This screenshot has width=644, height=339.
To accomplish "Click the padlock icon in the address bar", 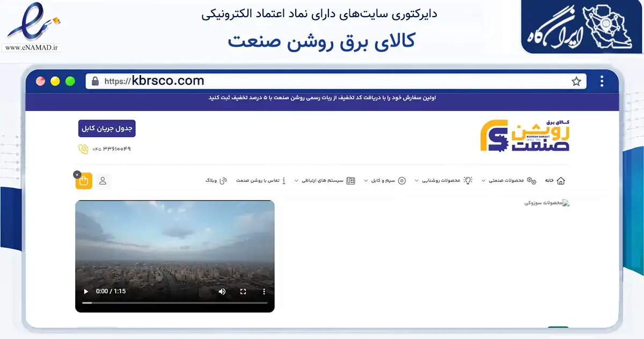I will 95,82.
